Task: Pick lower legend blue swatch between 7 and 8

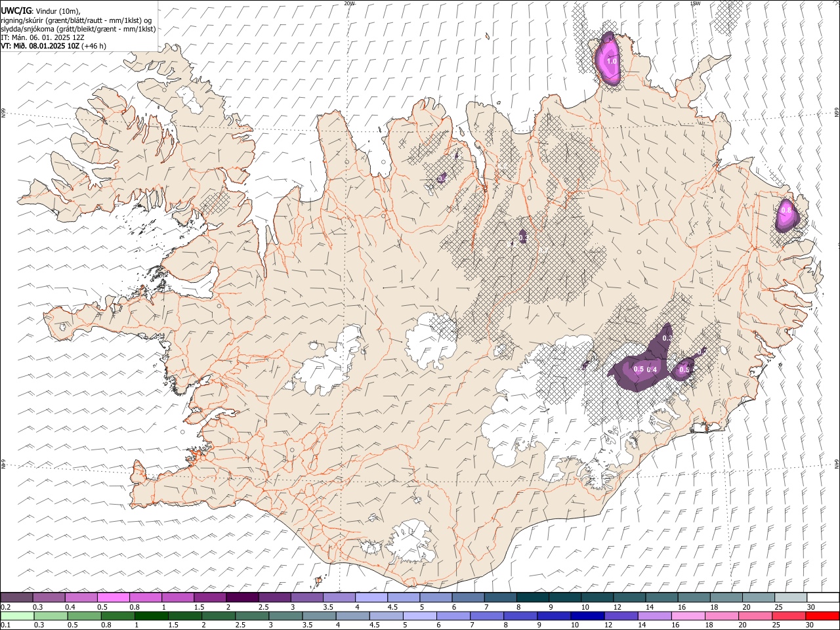Action: pos(486,616)
